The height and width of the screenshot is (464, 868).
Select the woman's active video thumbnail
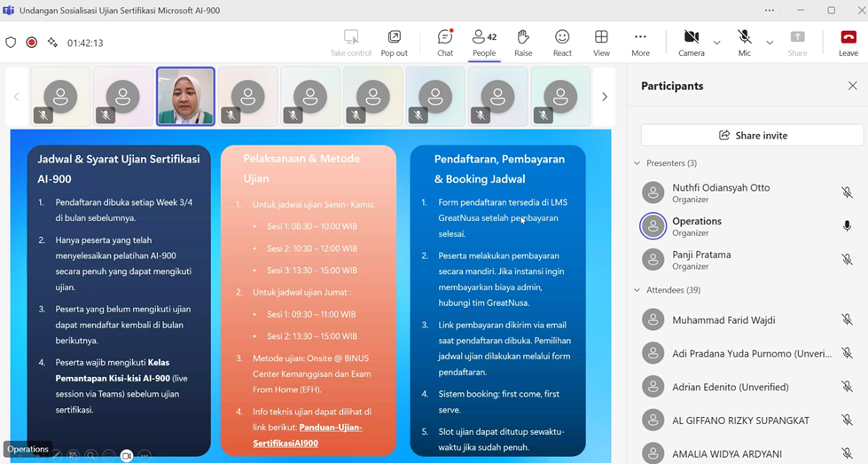pyautogui.click(x=185, y=97)
